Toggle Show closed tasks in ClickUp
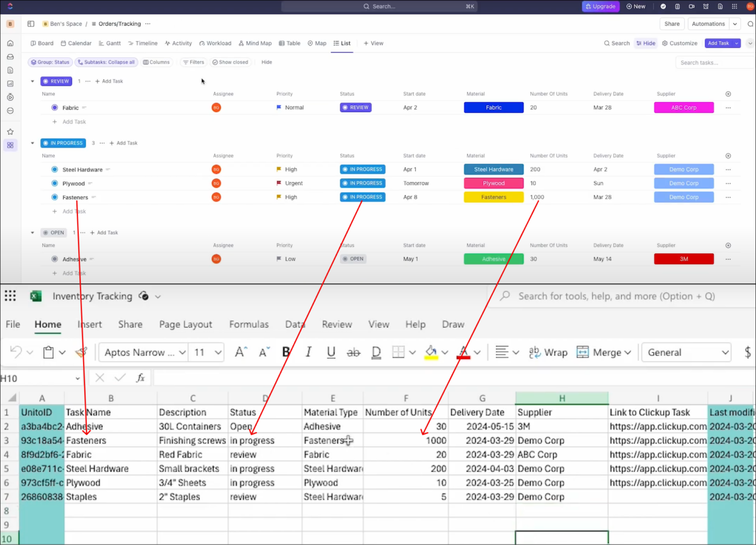The height and width of the screenshot is (545, 756). 231,62
